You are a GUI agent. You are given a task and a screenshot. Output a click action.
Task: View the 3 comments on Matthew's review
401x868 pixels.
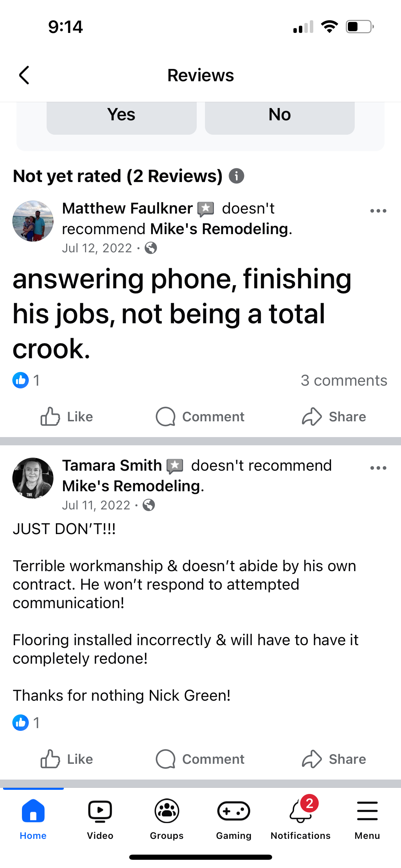344,381
